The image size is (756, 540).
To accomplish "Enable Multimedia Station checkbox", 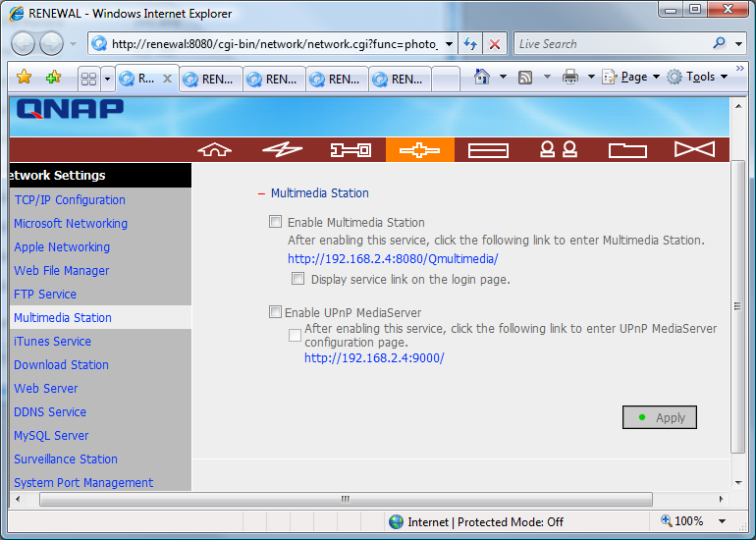I will point(276,222).
